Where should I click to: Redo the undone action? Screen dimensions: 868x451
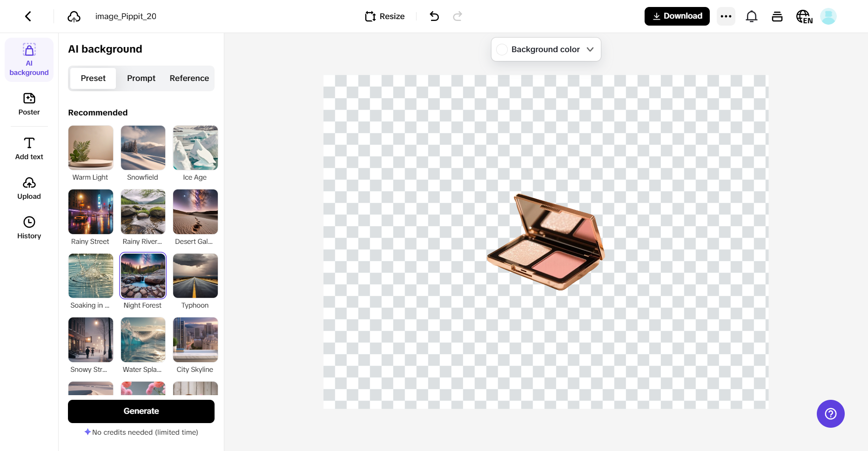[458, 16]
